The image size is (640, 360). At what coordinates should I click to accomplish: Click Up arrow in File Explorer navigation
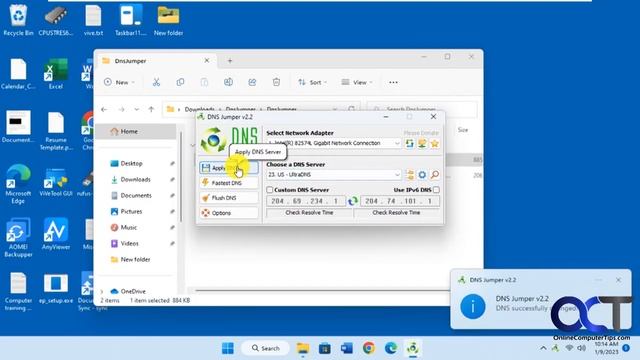[151, 109]
